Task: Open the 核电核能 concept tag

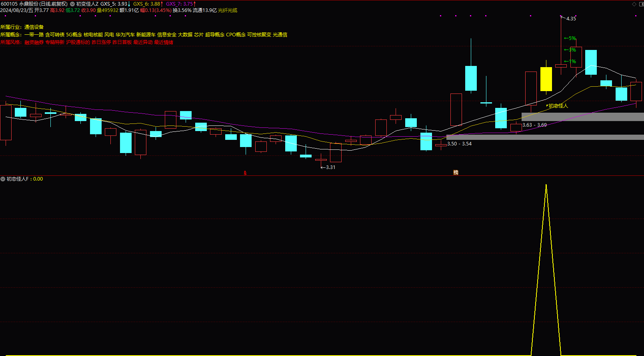Action: [x=93, y=35]
